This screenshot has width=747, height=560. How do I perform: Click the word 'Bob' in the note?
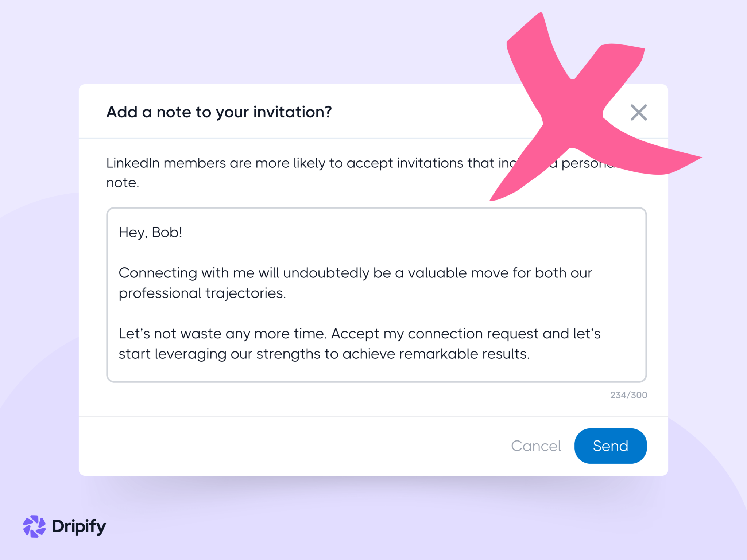[166, 232]
